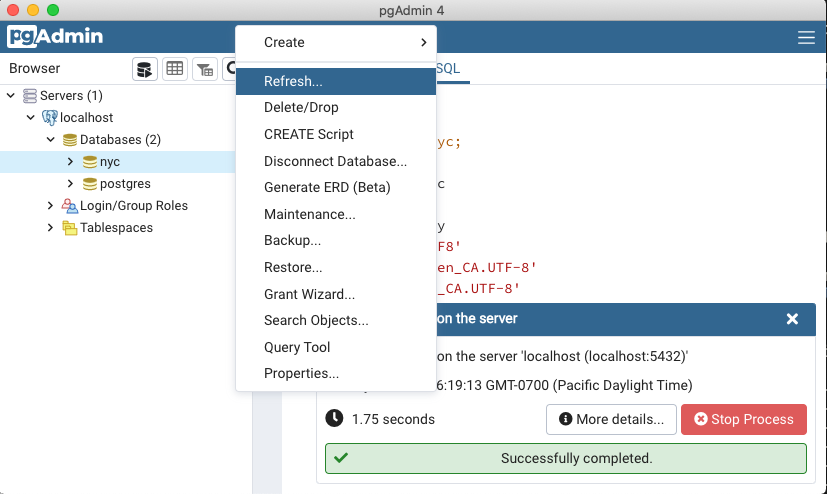Switch to the SQL tab
Screen dimensions: 827x494
click(x=448, y=68)
